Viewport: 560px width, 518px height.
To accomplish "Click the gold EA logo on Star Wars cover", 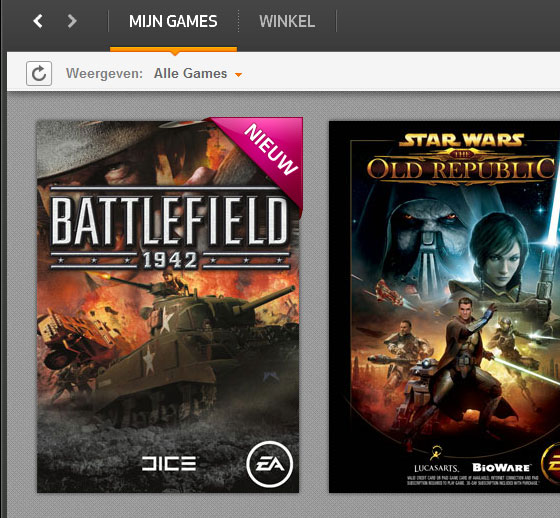I will pyautogui.click(x=551, y=464).
